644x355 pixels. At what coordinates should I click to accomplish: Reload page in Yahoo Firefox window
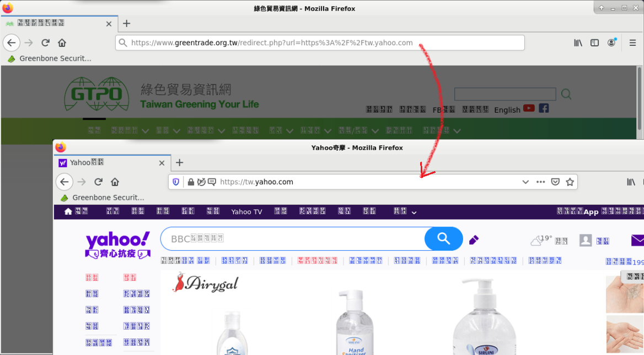[x=98, y=182]
